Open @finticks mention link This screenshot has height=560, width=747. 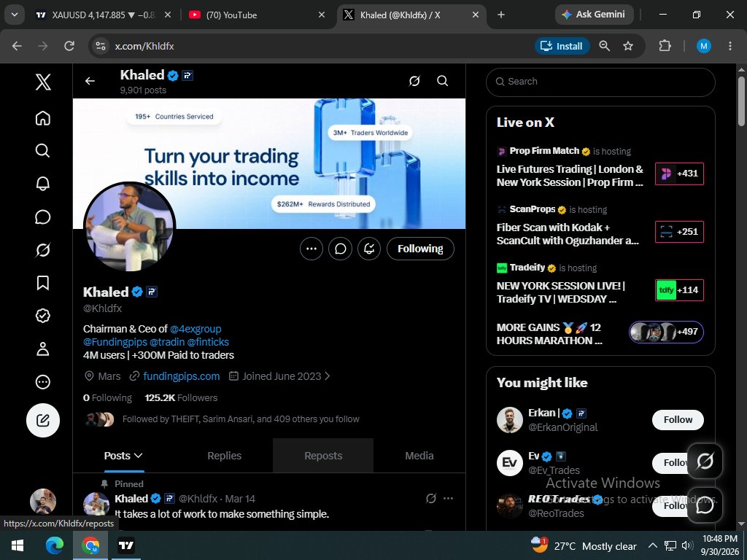[208, 342]
